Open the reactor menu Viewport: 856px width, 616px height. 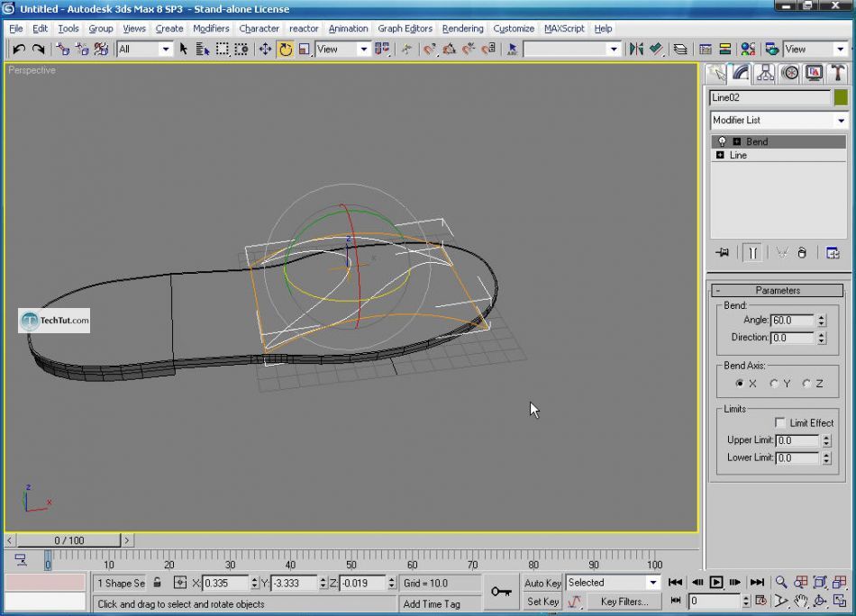click(x=304, y=29)
